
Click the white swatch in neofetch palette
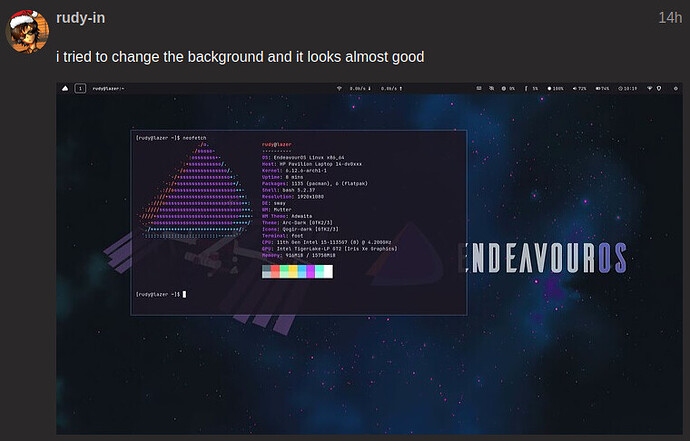point(328,271)
